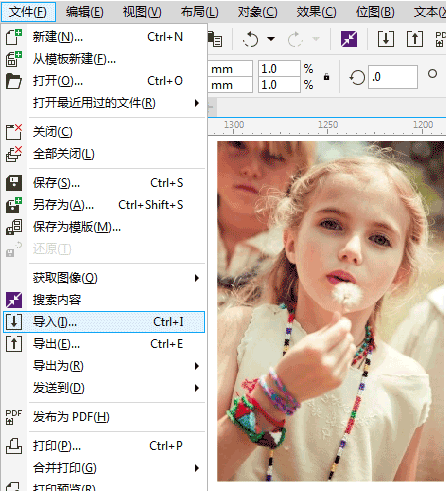Screen dimensions: 446x491
Task: Choose Import (导入) Ctrl+I entry
Action: (104, 322)
